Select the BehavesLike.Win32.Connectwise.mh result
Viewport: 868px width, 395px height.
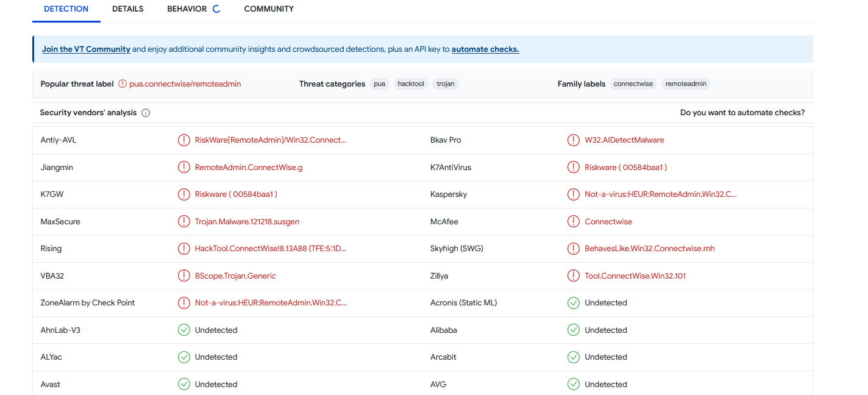(650, 249)
